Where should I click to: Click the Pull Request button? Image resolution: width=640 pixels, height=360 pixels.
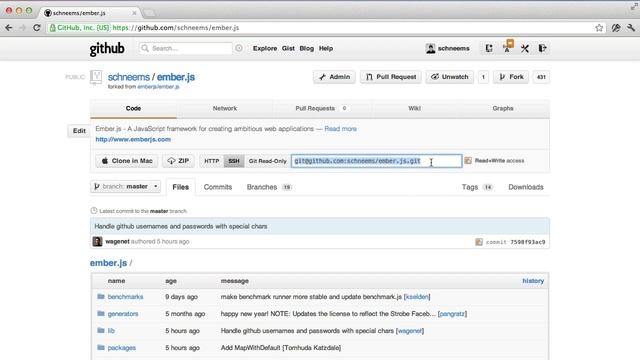pos(391,77)
